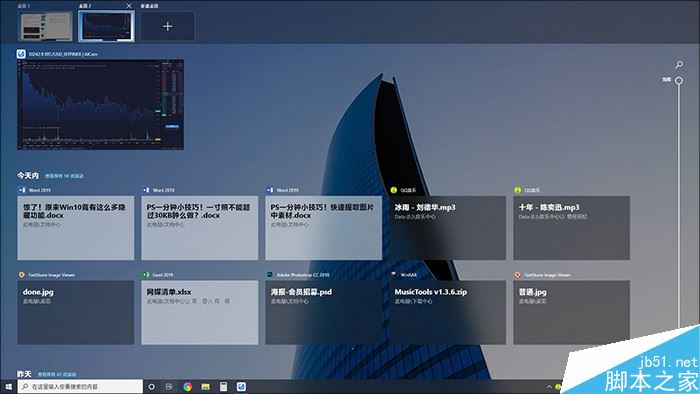Click the Word icon above the Win10 docx card
The height and width of the screenshot is (394, 700).
(x=22, y=190)
